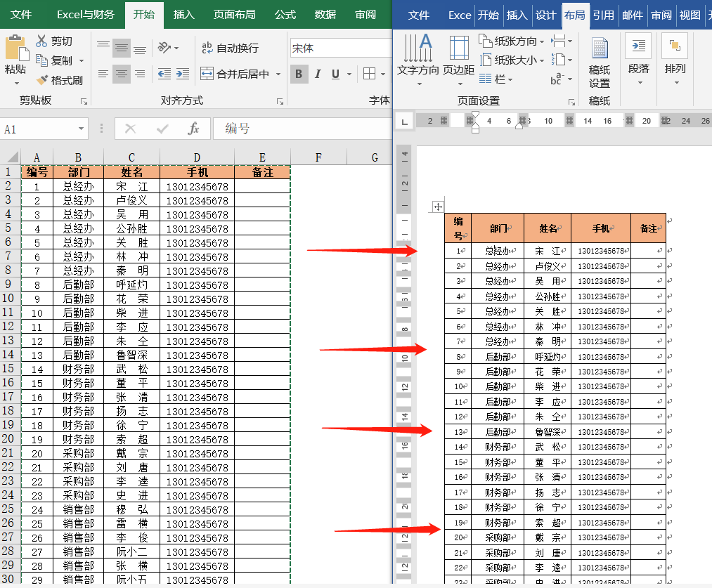712x588 pixels.
Task: Toggle Italic formatting in Excel
Action: tap(318, 74)
